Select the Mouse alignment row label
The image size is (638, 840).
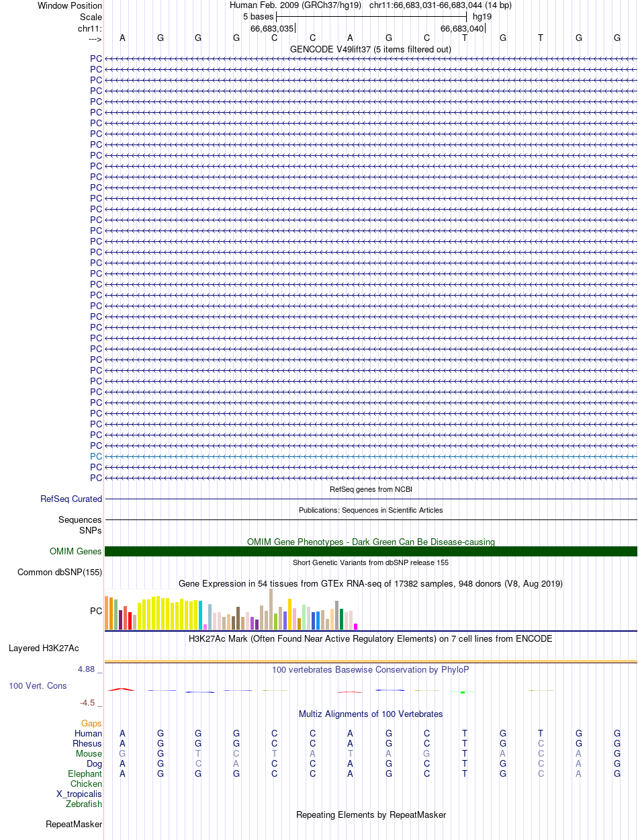(x=89, y=754)
